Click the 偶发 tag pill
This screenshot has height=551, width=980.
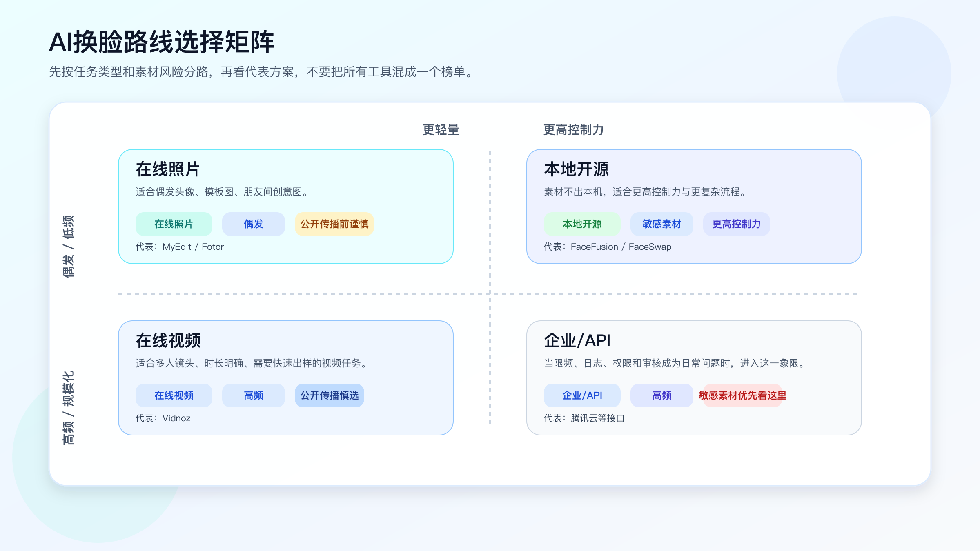coord(253,224)
